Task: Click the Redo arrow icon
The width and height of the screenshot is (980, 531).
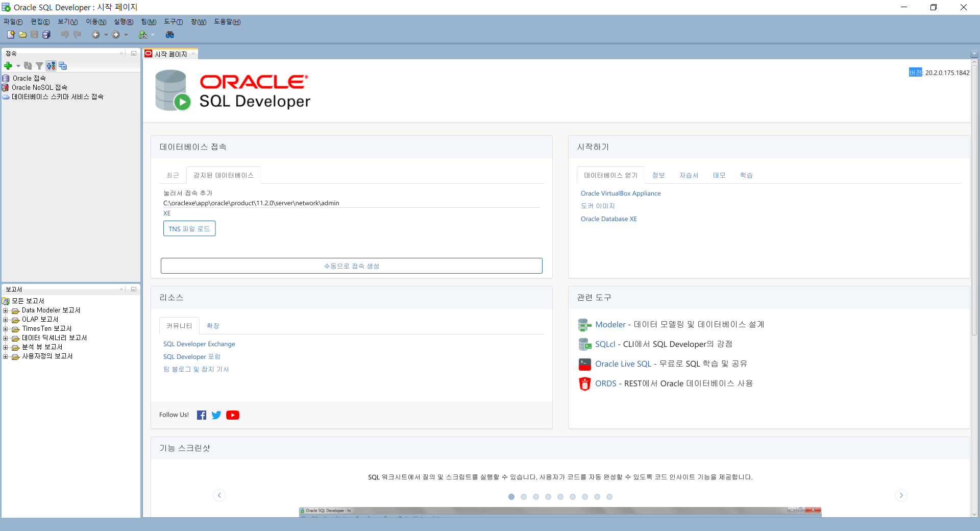Action: point(77,35)
